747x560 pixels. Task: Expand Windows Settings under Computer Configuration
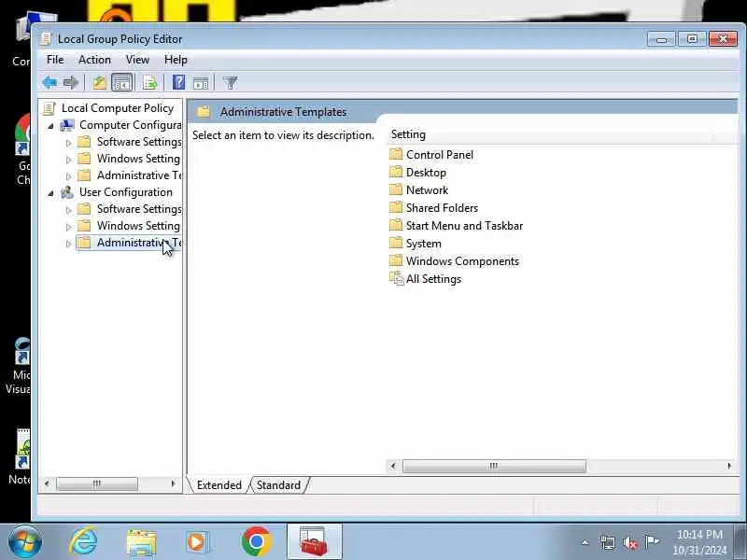tap(68, 160)
